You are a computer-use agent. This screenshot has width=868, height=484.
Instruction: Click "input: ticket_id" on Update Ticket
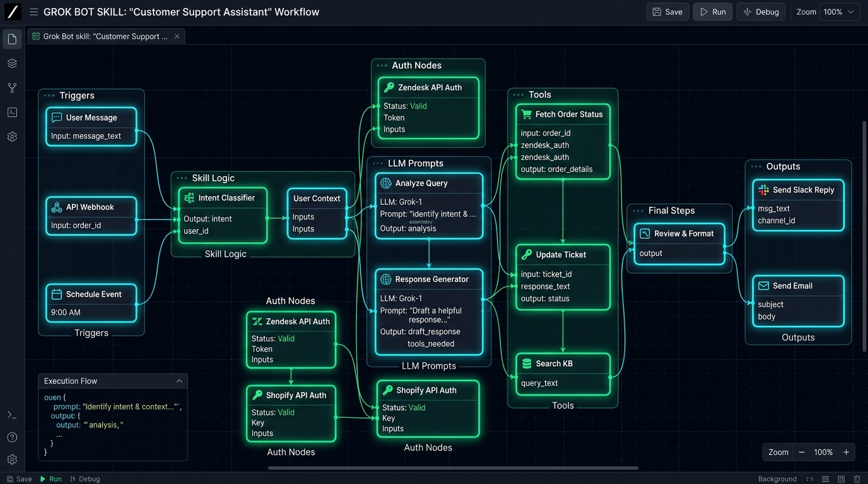(546, 274)
